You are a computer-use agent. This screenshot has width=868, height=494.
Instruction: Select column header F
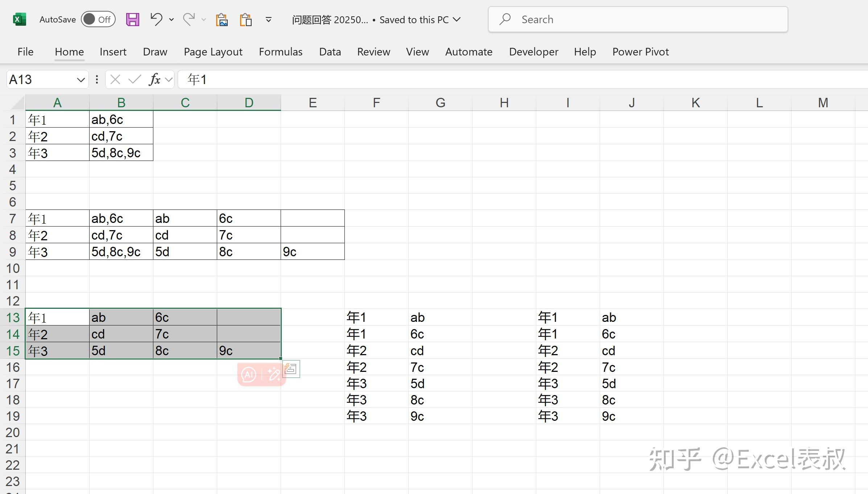click(376, 103)
